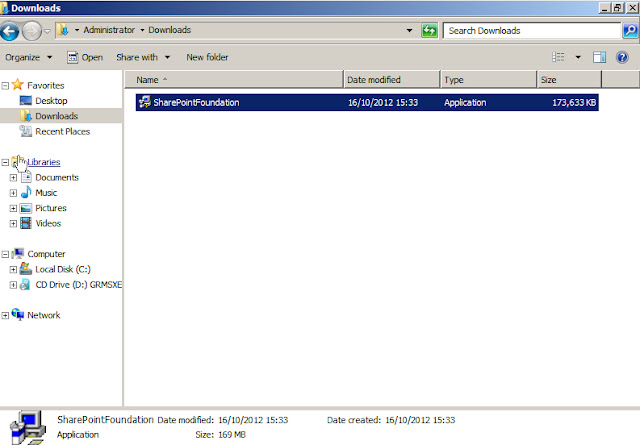Select Desktop in Favorites
This screenshot has width=640, height=445.
(x=51, y=101)
